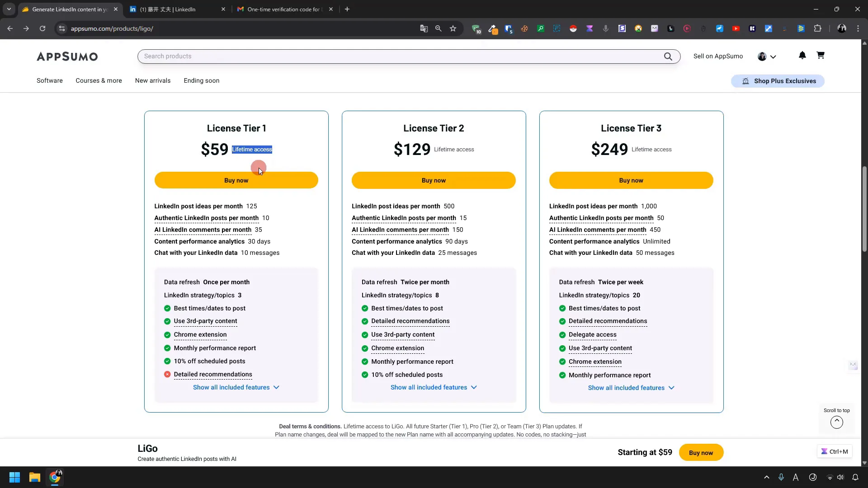
Task: Open the notification bell in the taskbar tray
Action: coord(855,477)
